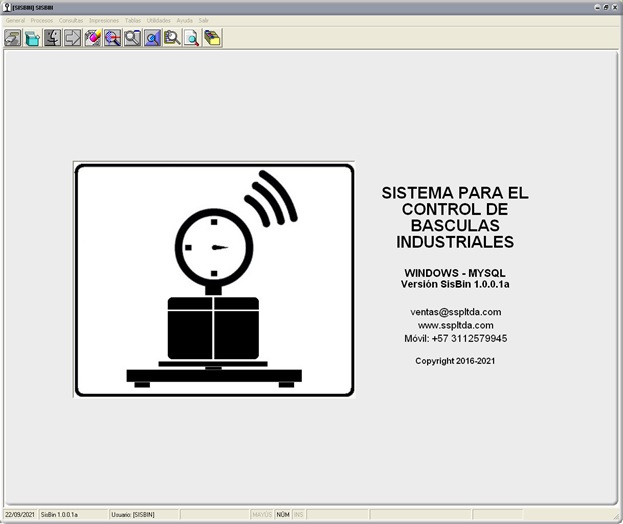The height and width of the screenshot is (524, 623).
Task: Open the Consultas menu
Action: (71, 20)
